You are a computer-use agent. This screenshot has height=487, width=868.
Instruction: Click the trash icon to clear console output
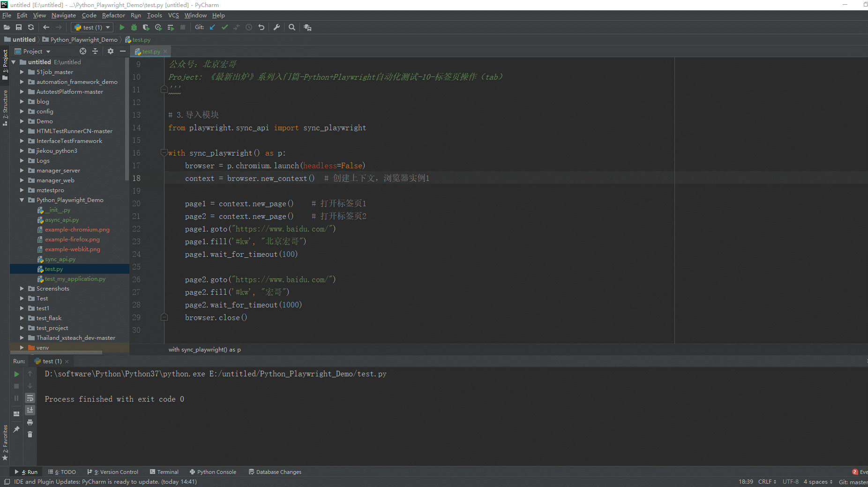(x=30, y=435)
